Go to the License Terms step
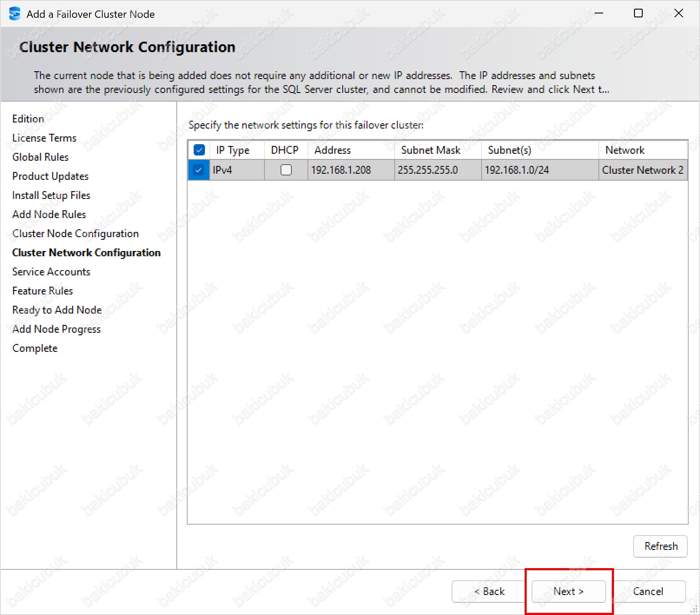Image resolution: width=700 pixels, height=615 pixels. pos(44,138)
